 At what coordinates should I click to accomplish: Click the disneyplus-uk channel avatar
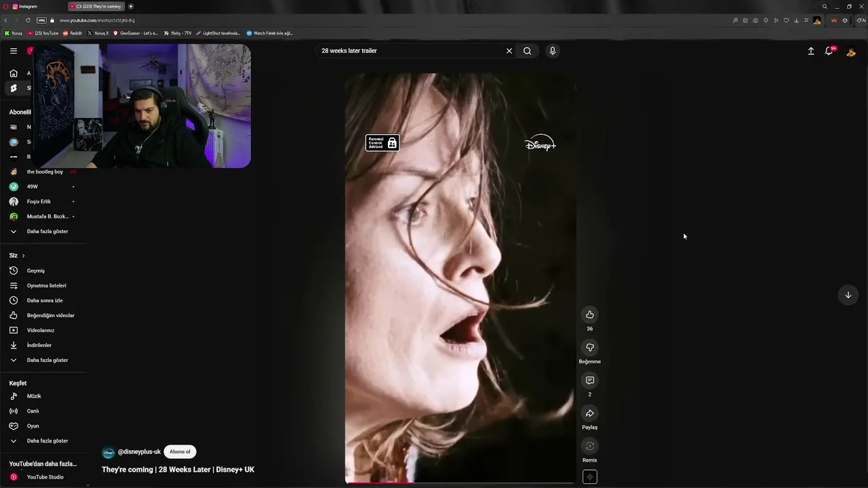(108, 452)
